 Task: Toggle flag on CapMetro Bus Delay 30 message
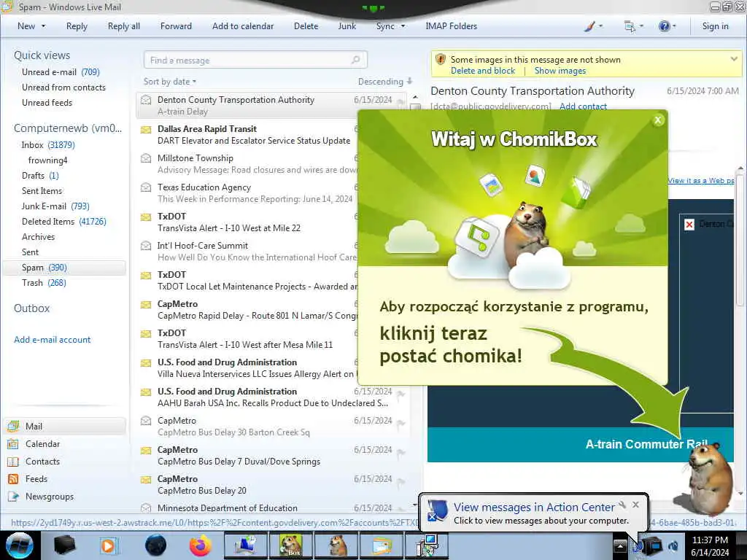click(x=401, y=424)
